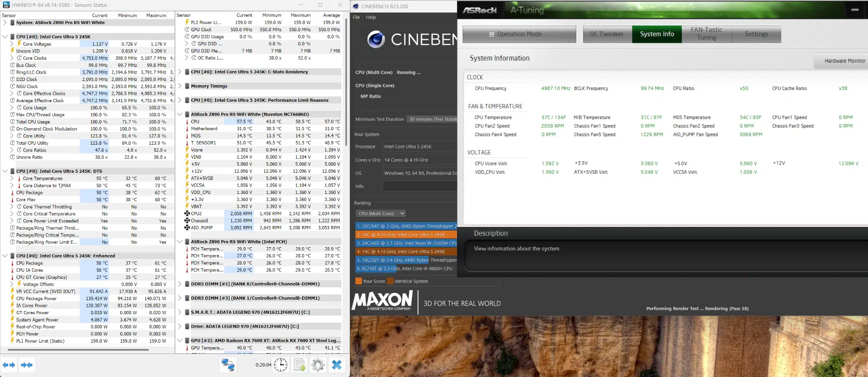Viewport: 868px width, 377px height.
Task: Open the FAN-Tastic Tuning tab
Action: pos(707,34)
